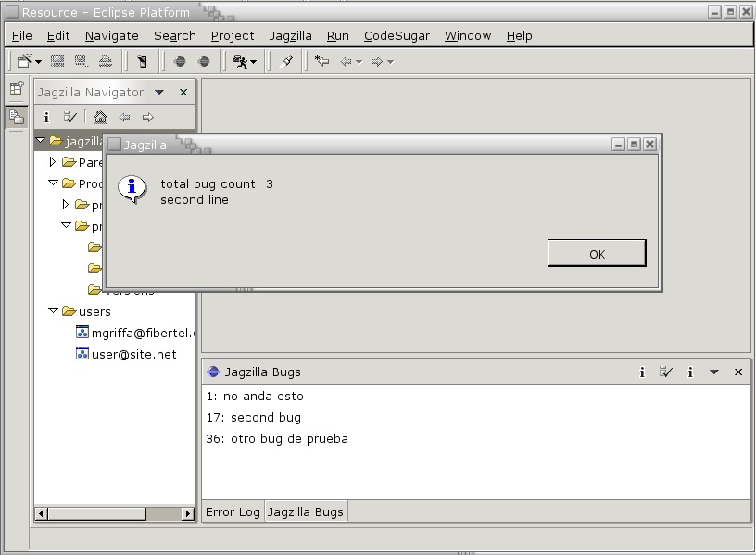Collapse the Prod... folder tree node
The image size is (756, 555).
tap(54, 183)
